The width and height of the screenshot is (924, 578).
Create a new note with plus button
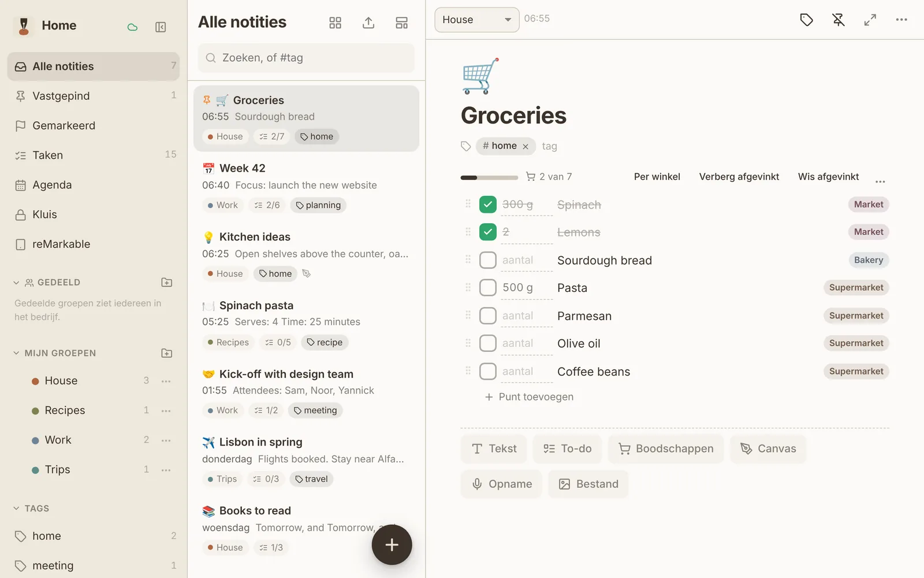click(x=392, y=544)
